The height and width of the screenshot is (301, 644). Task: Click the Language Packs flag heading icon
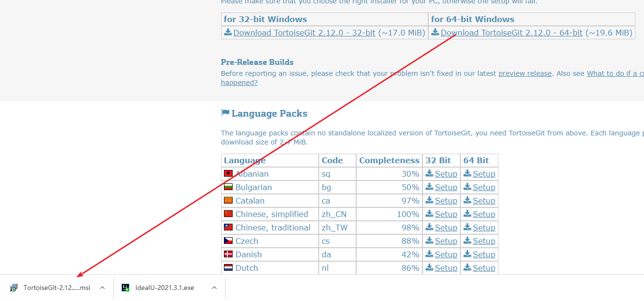point(225,113)
